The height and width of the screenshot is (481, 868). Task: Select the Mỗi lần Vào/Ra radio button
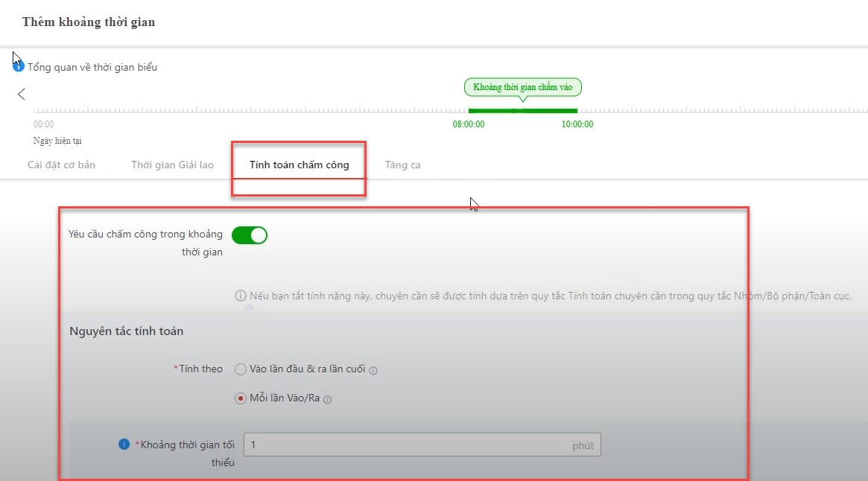tap(240, 398)
